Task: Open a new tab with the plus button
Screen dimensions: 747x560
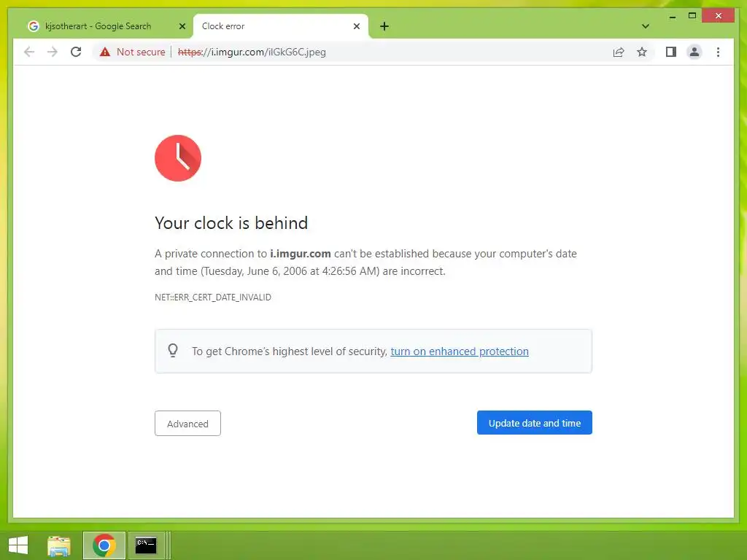Action: click(x=384, y=26)
